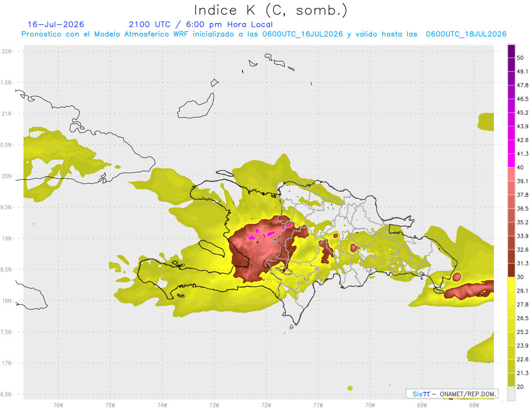This screenshot has width=532, height=411.
Task: Click the "SisTT - ONAMET/REP.DOM." credit box
Action: click(x=452, y=394)
